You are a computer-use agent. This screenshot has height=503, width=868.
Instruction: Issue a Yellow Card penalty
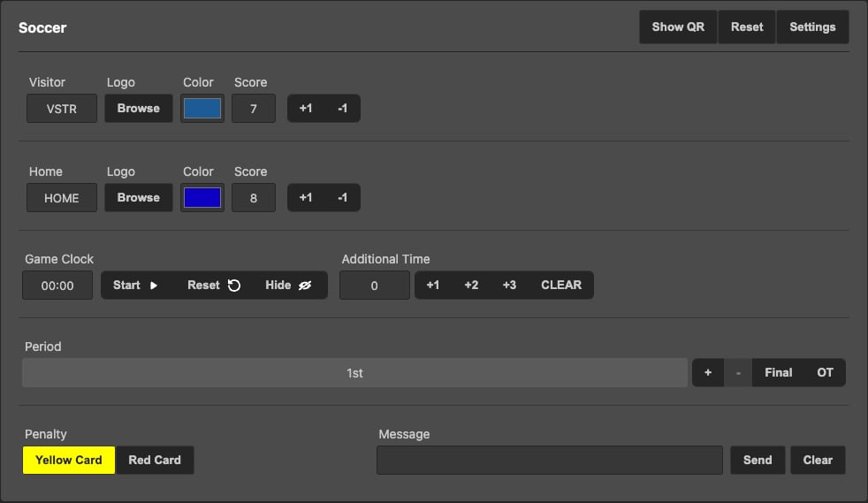point(69,460)
